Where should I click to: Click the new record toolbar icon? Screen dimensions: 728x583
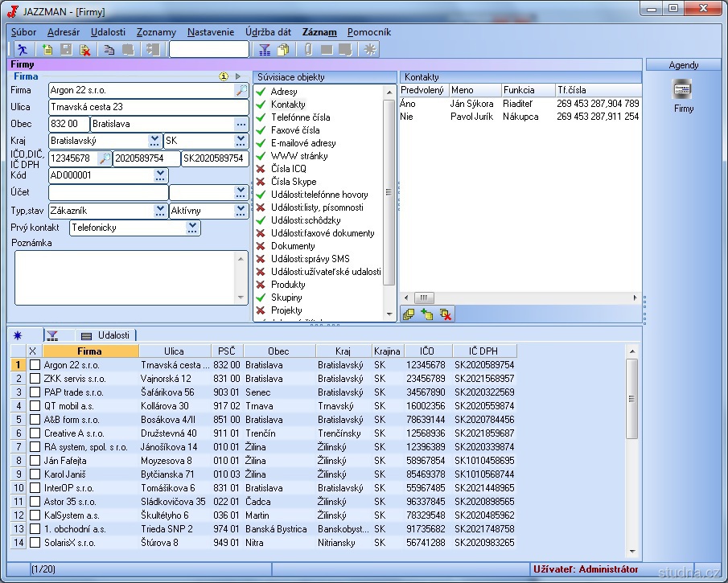47,50
